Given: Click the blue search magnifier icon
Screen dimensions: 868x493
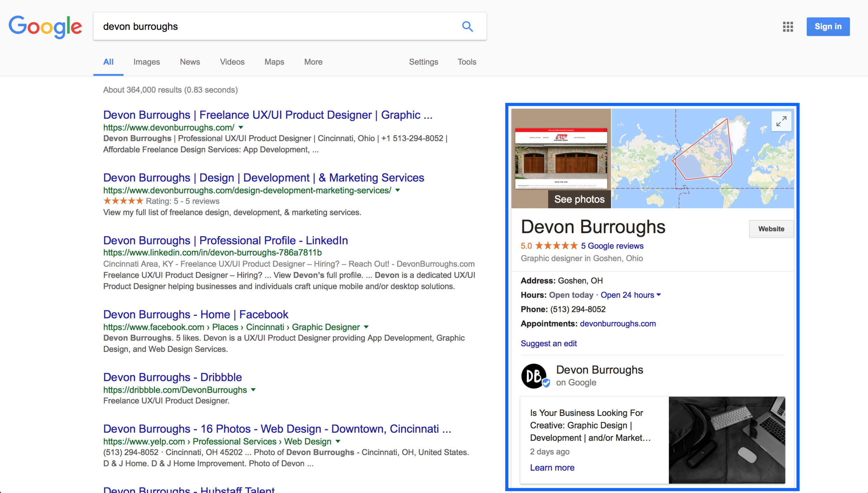Looking at the screenshot, I should coord(467,26).
